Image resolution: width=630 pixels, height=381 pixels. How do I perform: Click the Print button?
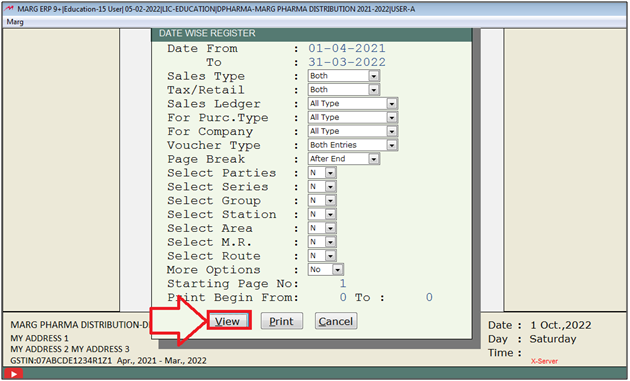pyautogui.click(x=281, y=321)
